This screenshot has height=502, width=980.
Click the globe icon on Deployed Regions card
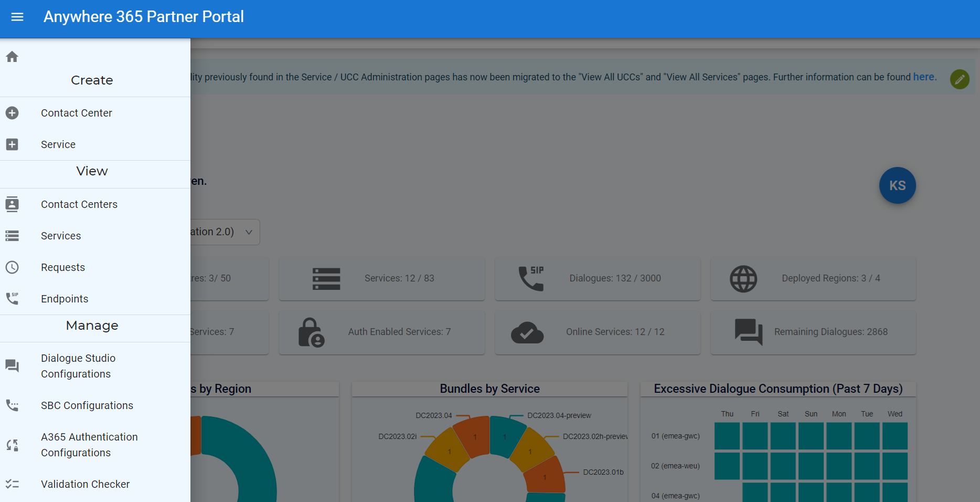click(x=743, y=279)
